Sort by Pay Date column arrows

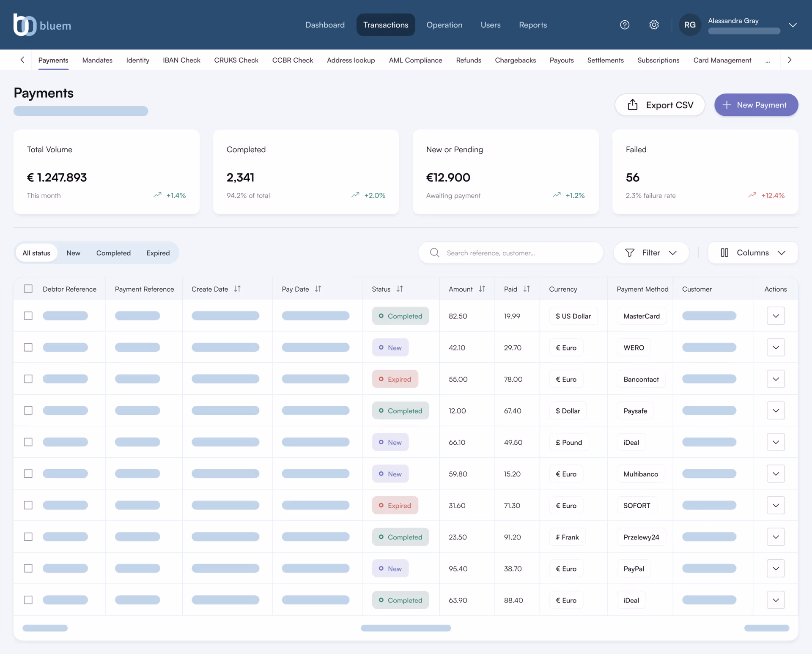click(x=318, y=289)
